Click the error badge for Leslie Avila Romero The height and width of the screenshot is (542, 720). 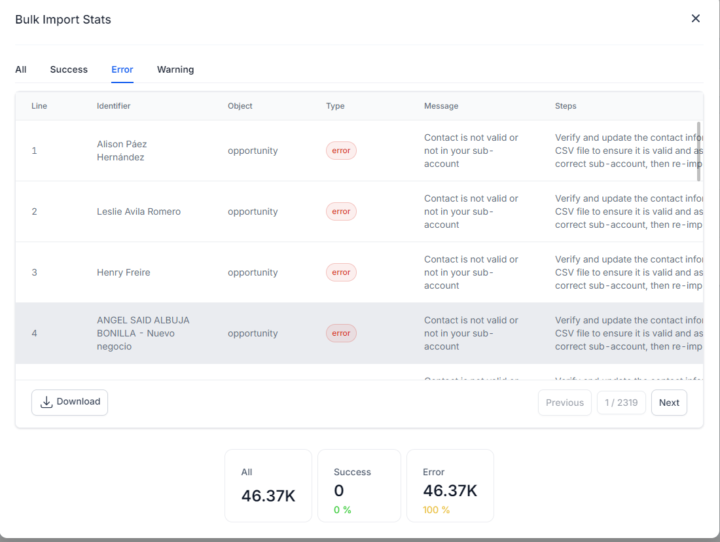(341, 211)
